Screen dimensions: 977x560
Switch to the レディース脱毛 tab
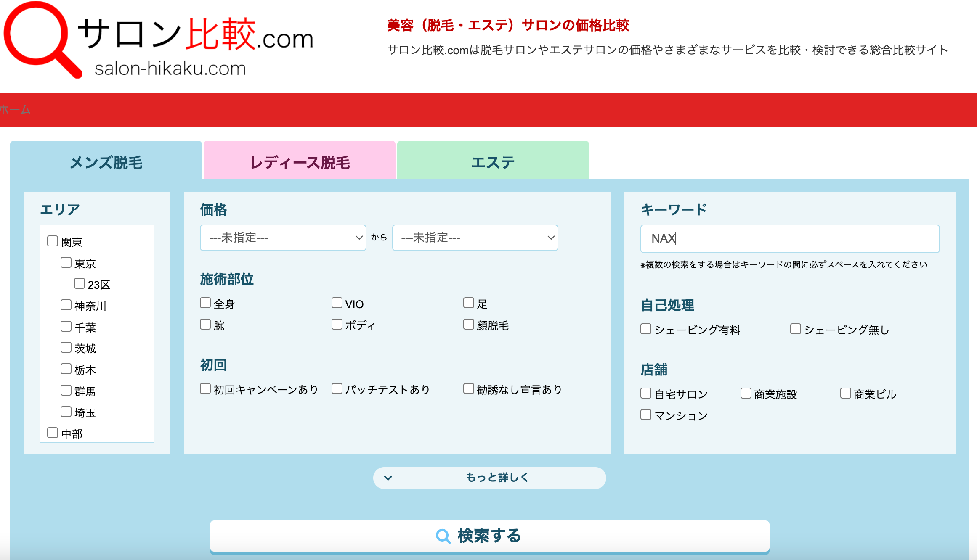[300, 162]
